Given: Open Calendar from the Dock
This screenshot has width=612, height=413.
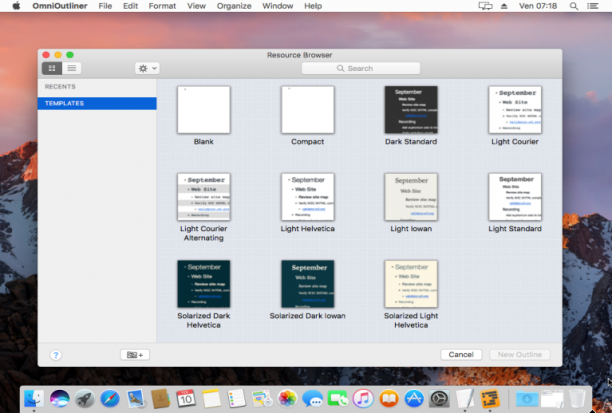Looking at the screenshot, I should (x=186, y=399).
